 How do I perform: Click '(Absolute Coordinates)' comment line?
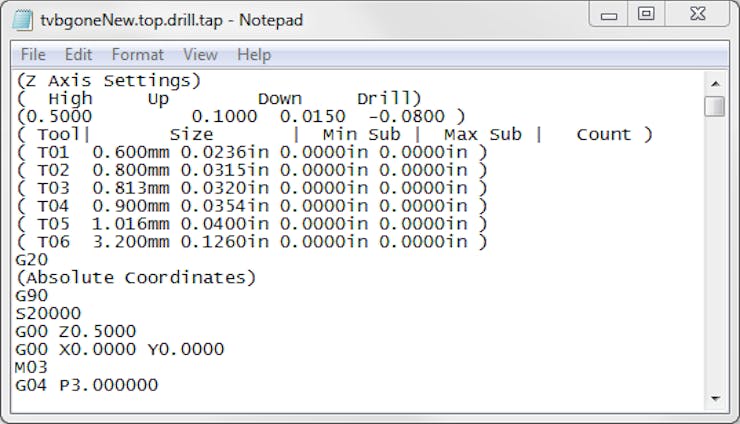click(x=136, y=278)
